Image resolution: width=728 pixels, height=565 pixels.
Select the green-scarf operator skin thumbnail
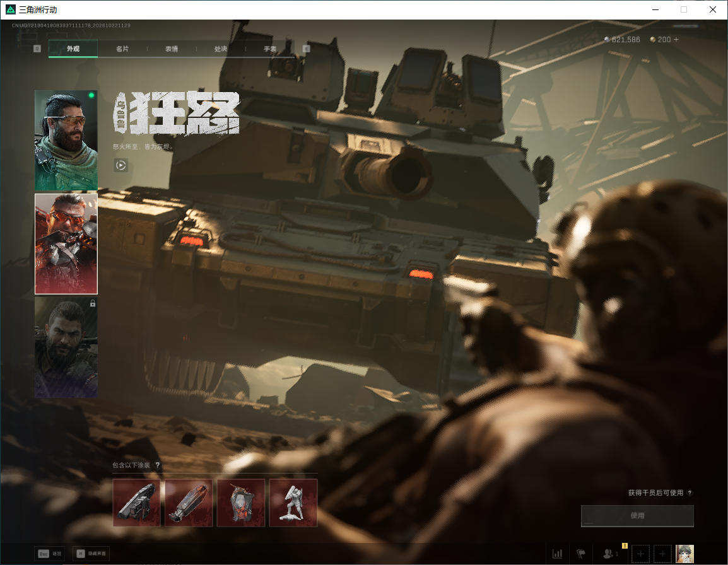(x=66, y=140)
